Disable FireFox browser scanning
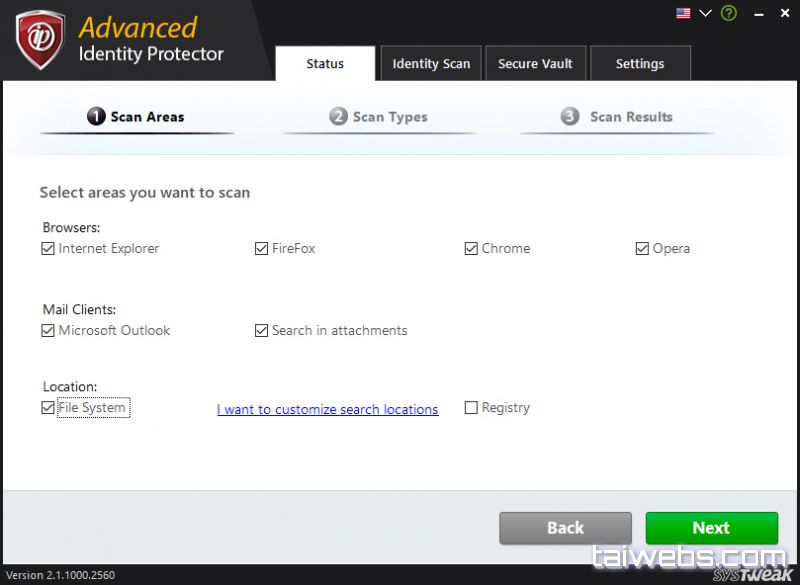This screenshot has width=800, height=585. coord(262,248)
